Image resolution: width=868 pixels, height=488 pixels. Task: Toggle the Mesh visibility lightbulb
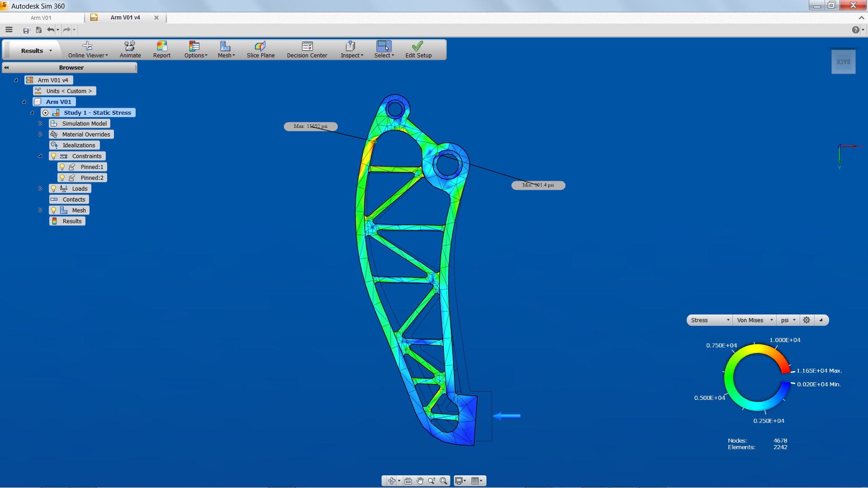[54, 211]
